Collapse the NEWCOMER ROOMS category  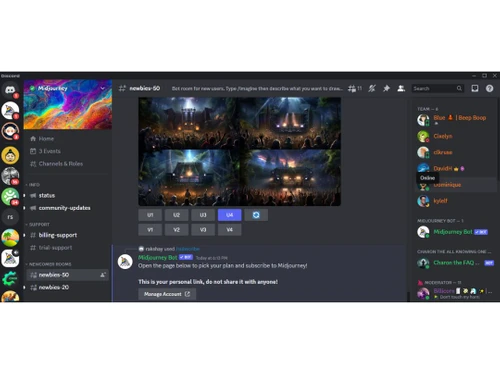coord(49,264)
